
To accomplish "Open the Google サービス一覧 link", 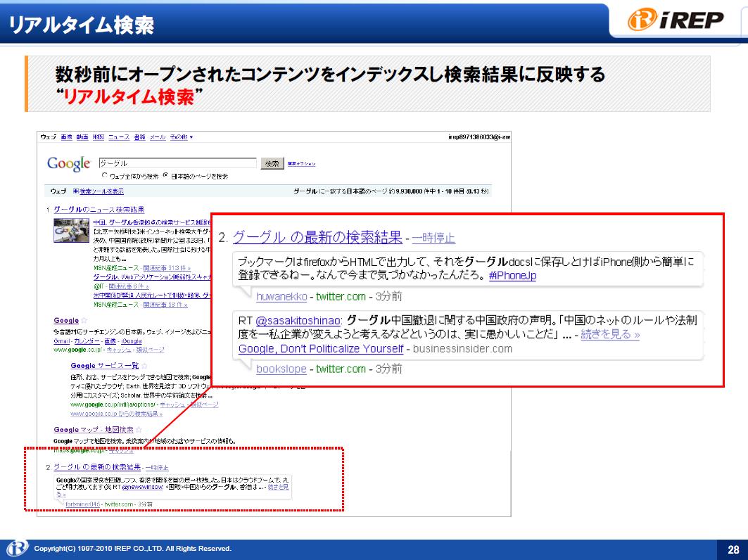I will [x=104, y=366].
